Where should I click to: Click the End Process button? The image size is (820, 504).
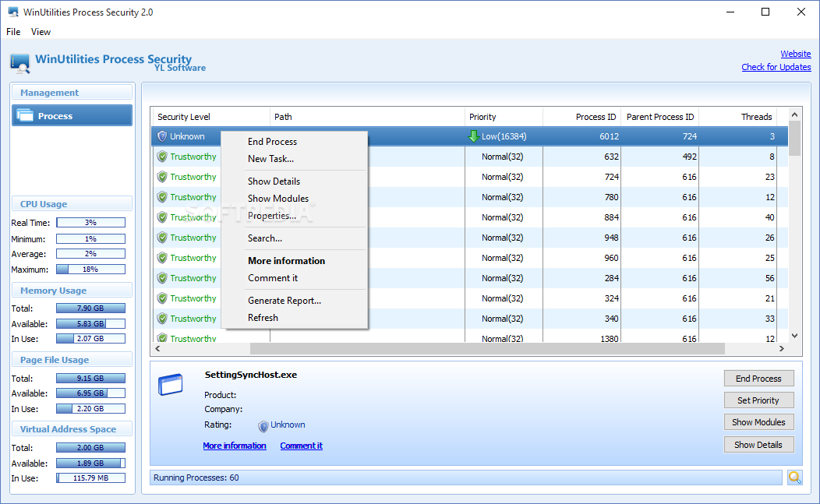[759, 379]
